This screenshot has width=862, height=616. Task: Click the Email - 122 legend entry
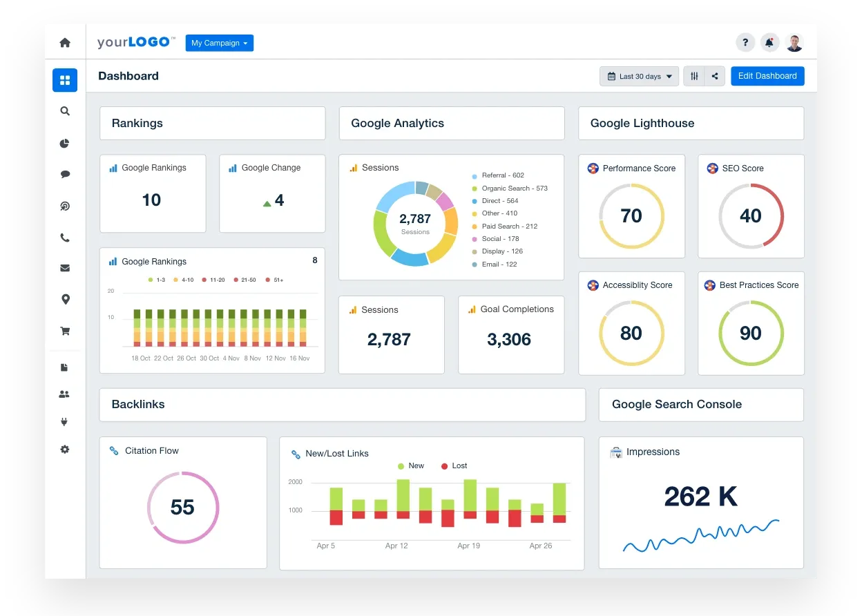click(x=495, y=264)
